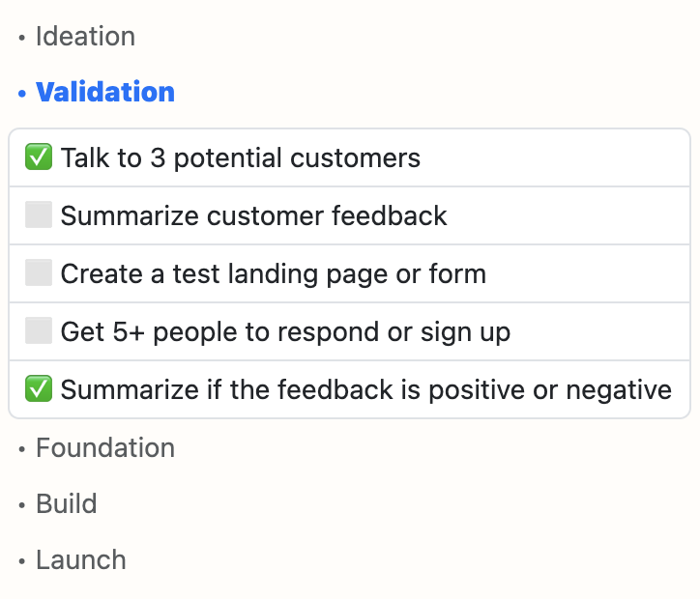This screenshot has height=599, width=700.
Task: Select the Get 5+ people to respond text
Action: click(x=285, y=331)
